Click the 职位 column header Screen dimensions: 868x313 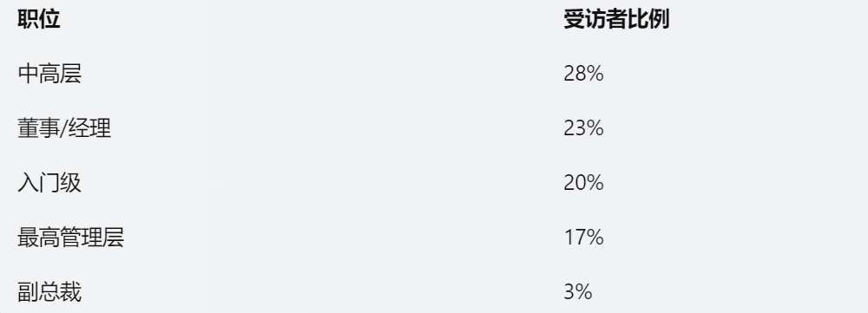[x=39, y=19]
